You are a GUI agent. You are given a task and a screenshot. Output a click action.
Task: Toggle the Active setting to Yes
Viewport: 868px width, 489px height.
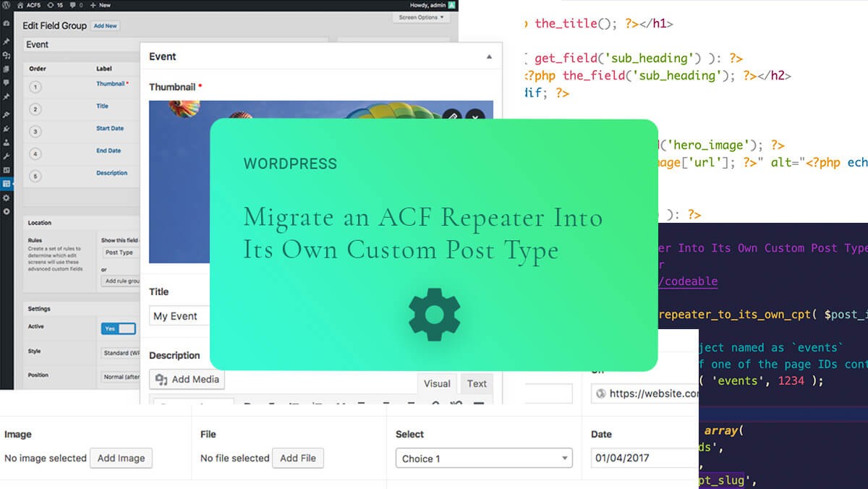point(118,328)
